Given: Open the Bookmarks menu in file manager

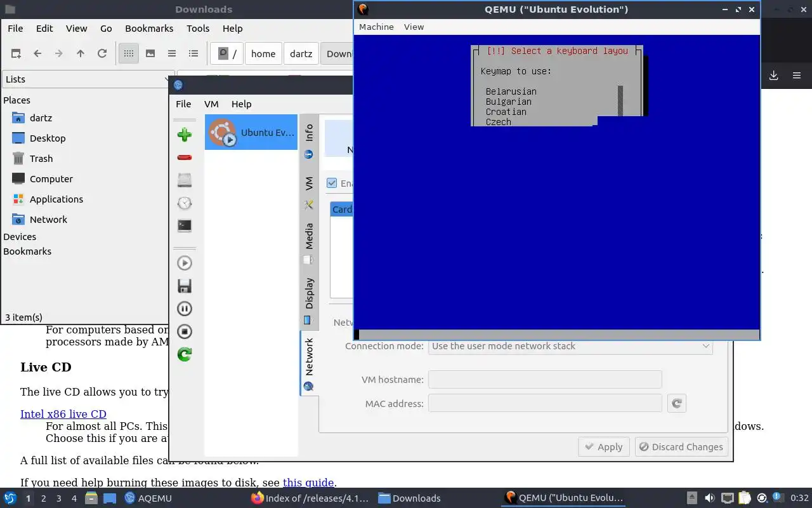Looking at the screenshot, I should 149,28.
